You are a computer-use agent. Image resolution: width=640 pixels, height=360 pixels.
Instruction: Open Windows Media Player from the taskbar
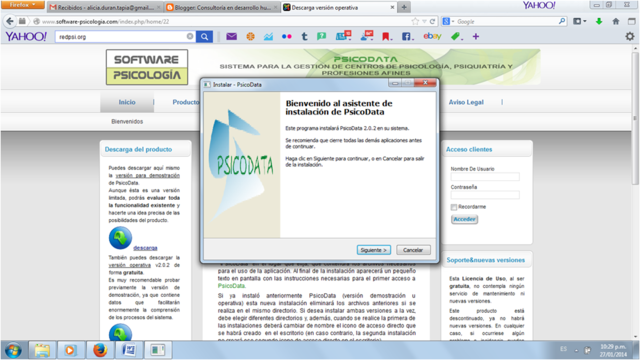pyautogui.click(x=70, y=350)
